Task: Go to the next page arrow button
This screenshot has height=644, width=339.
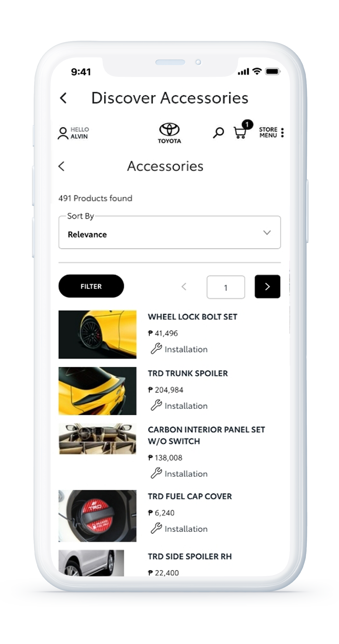Action: point(267,286)
